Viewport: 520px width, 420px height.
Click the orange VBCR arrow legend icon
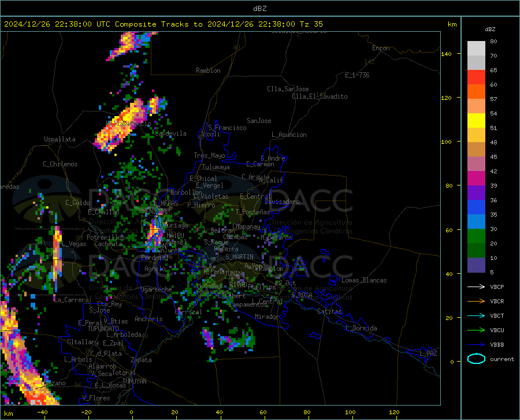click(x=476, y=302)
